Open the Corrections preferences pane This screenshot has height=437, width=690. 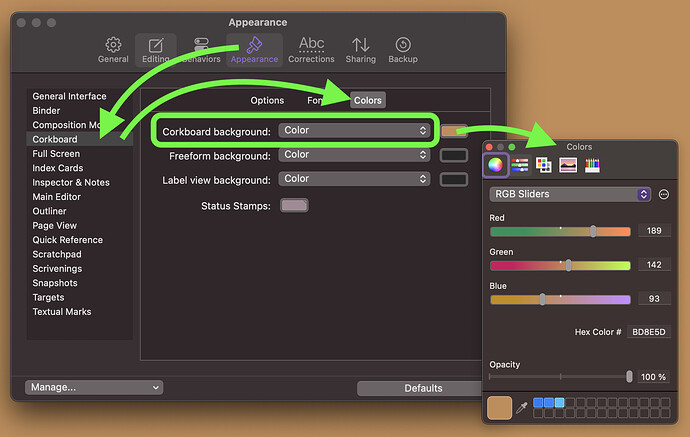click(311, 50)
